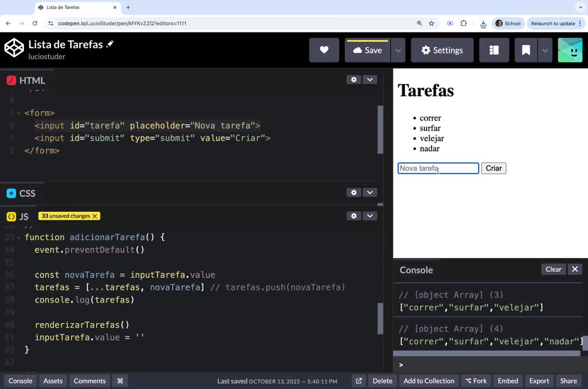Open JS editor settings gear
This screenshot has width=588, height=389.
(354, 216)
